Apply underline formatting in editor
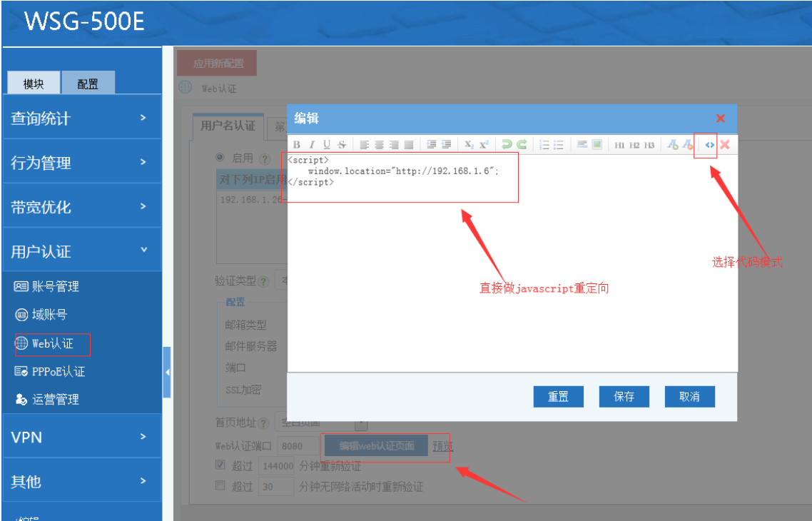This screenshot has height=521, width=812. point(327,145)
